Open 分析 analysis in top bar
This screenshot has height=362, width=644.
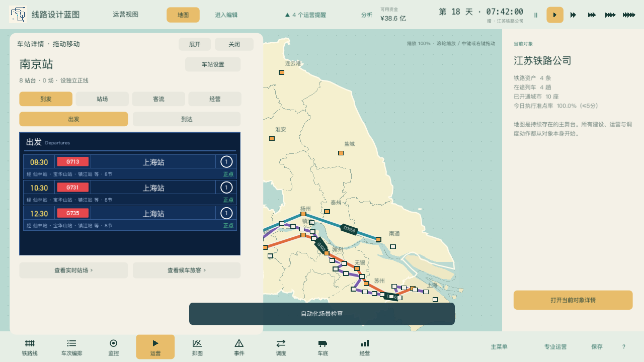click(x=367, y=15)
